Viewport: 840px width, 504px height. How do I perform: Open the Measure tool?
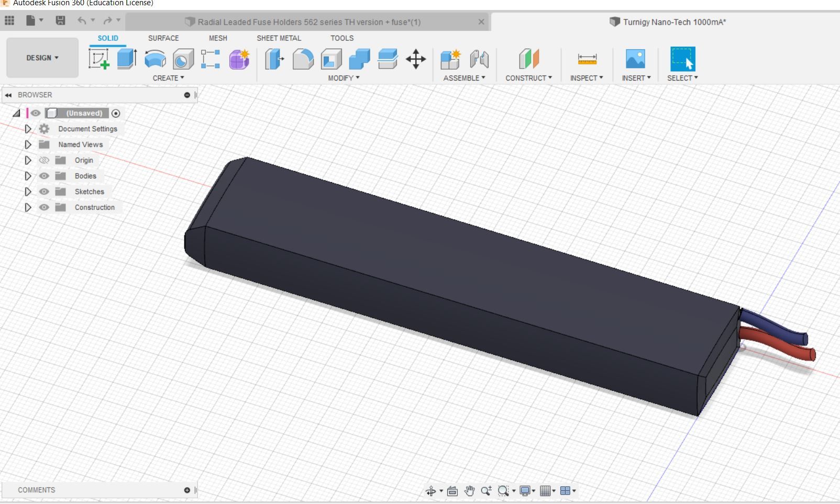click(x=587, y=59)
